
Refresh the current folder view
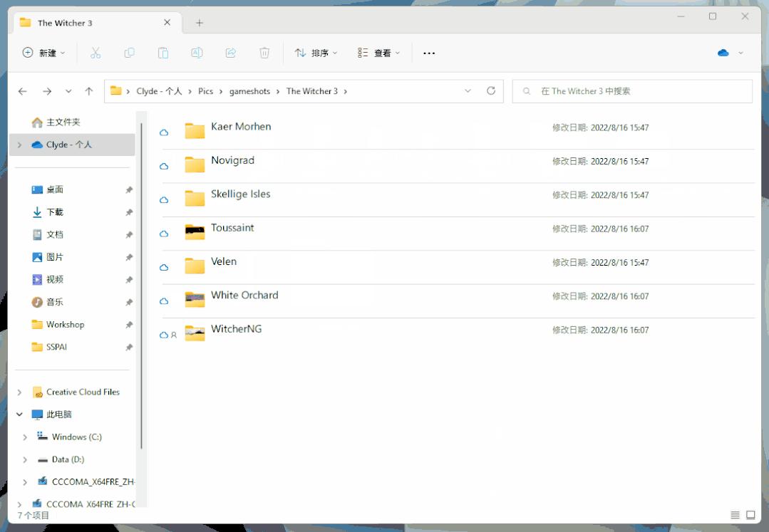tap(491, 90)
